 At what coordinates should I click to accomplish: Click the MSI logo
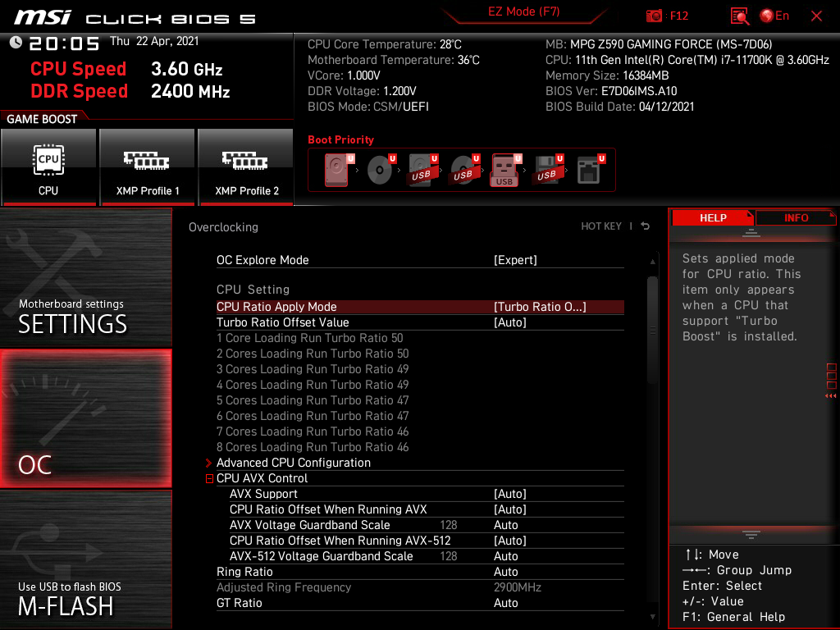[43, 17]
